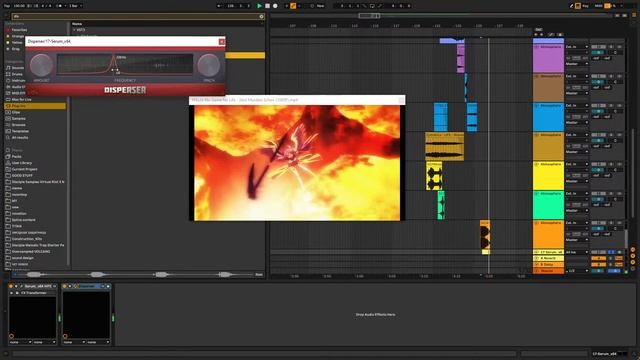Toggle Returns section visibility button

pos(633,256)
